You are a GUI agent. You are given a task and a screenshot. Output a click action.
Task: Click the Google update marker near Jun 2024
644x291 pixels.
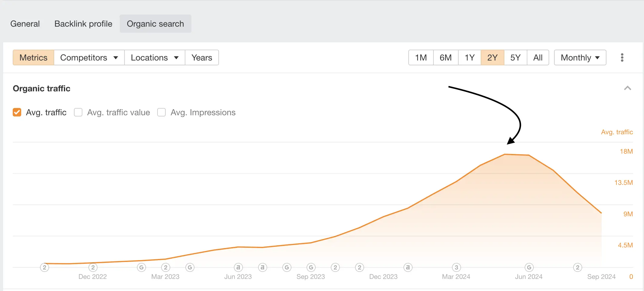pyautogui.click(x=529, y=267)
